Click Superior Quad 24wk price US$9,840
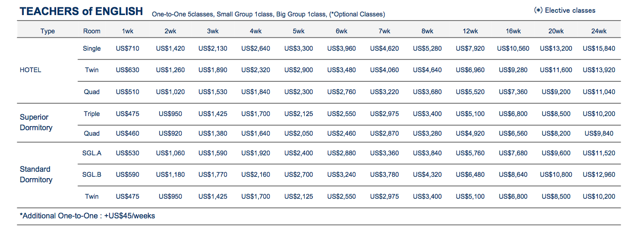This screenshot has height=233, width=644. [x=599, y=133]
